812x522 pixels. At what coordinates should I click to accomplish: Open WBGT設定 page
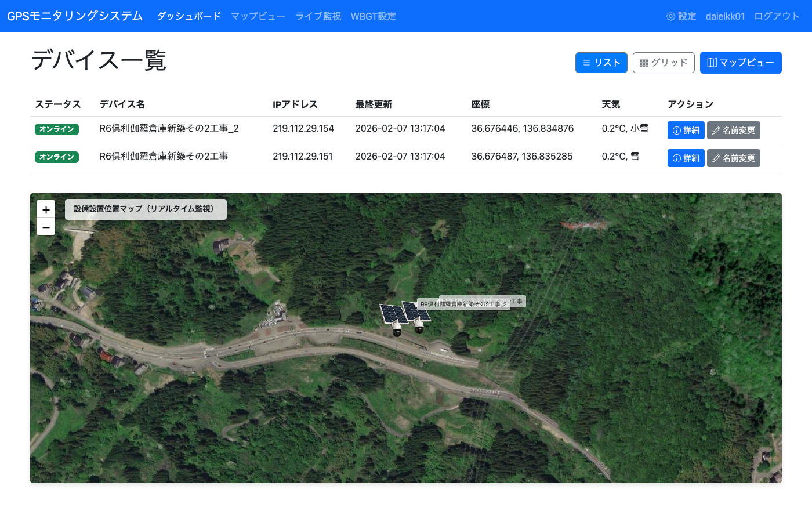point(373,16)
